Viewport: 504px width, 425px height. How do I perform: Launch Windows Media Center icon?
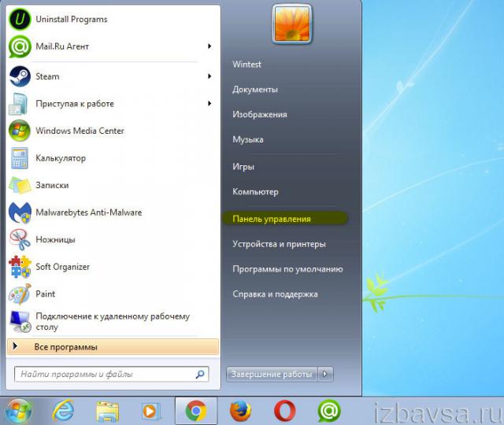coord(20,131)
